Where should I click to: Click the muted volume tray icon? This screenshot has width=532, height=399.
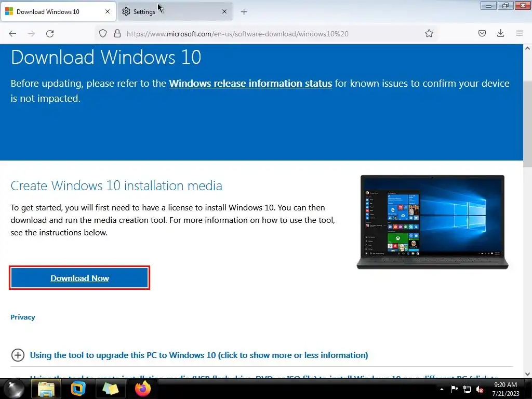click(x=480, y=390)
